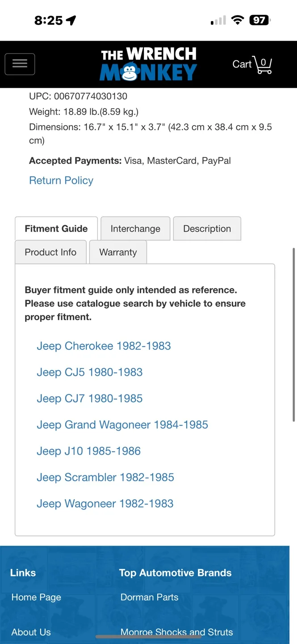The height and width of the screenshot is (644, 297).
Task: Open Dorman Parts brand link
Action: click(x=149, y=597)
